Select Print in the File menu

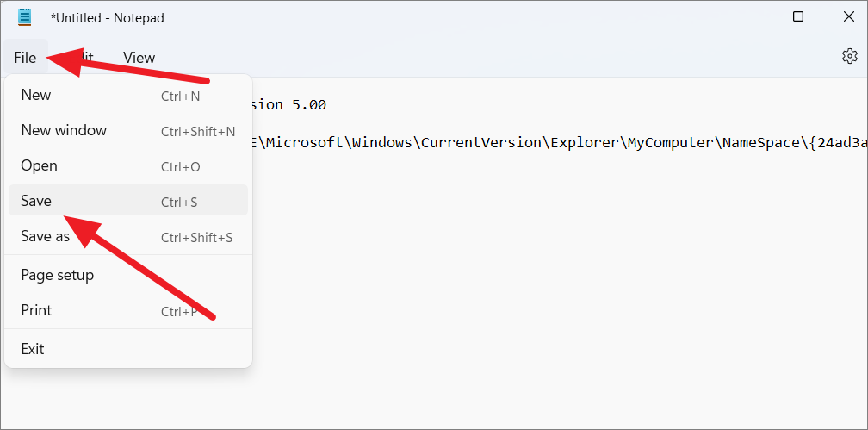pos(127,310)
